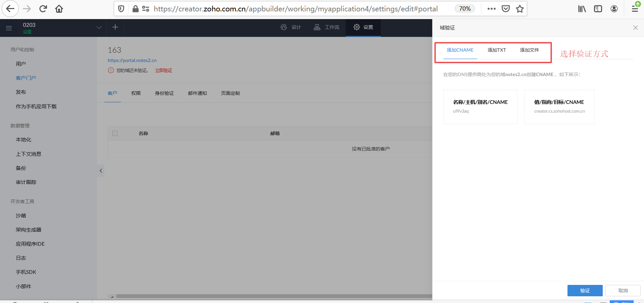Switch to the 添加文件 tab
The image size is (644, 303).
pos(529,50)
